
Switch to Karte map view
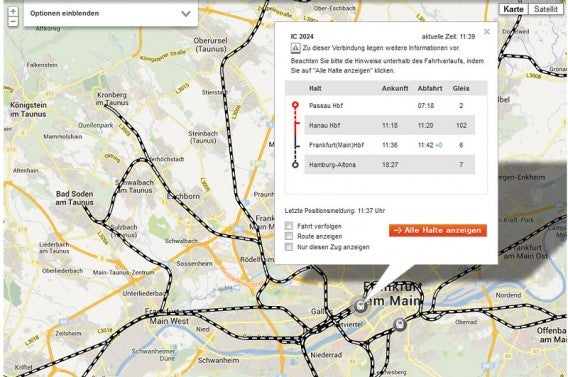tap(513, 9)
